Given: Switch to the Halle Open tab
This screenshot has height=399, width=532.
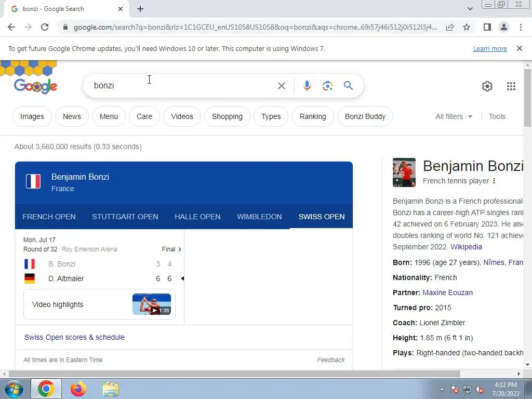Looking at the screenshot, I should (x=197, y=217).
